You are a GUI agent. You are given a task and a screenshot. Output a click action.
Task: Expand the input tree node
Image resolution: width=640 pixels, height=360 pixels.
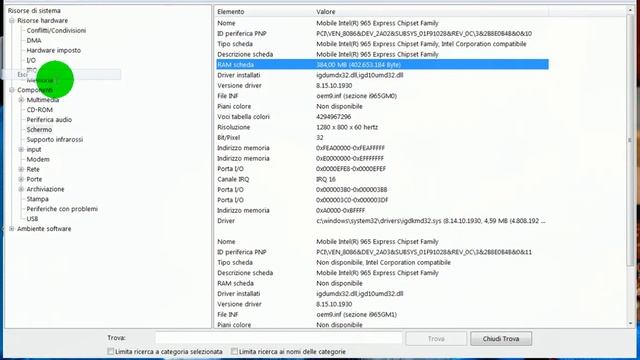point(21,149)
